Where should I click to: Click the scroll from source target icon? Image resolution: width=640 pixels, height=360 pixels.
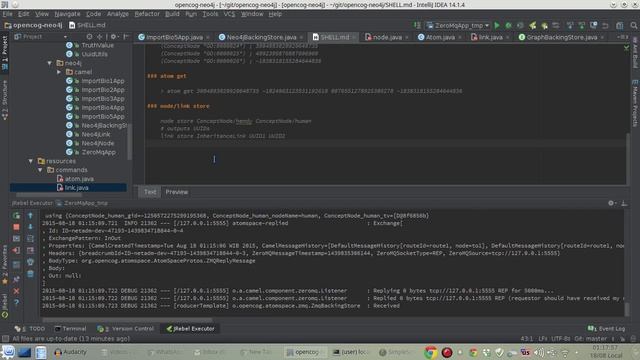pos(89,37)
